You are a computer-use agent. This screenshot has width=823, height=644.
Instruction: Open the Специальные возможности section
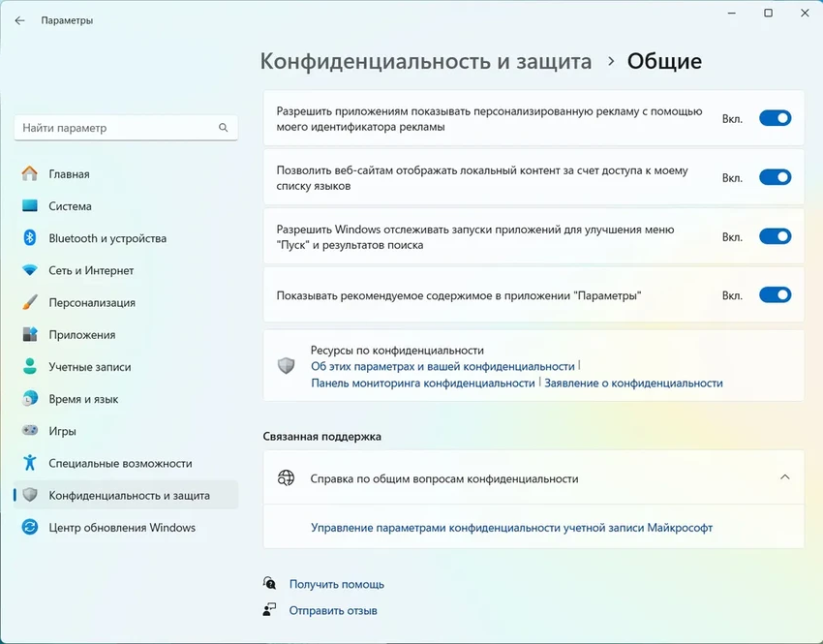[x=29, y=462]
